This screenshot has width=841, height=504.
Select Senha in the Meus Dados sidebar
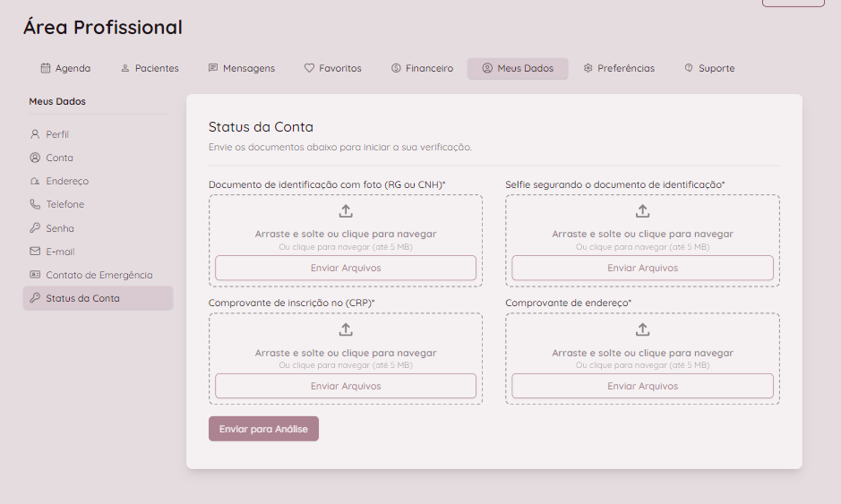pyautogui.click(x=60, y=228)
